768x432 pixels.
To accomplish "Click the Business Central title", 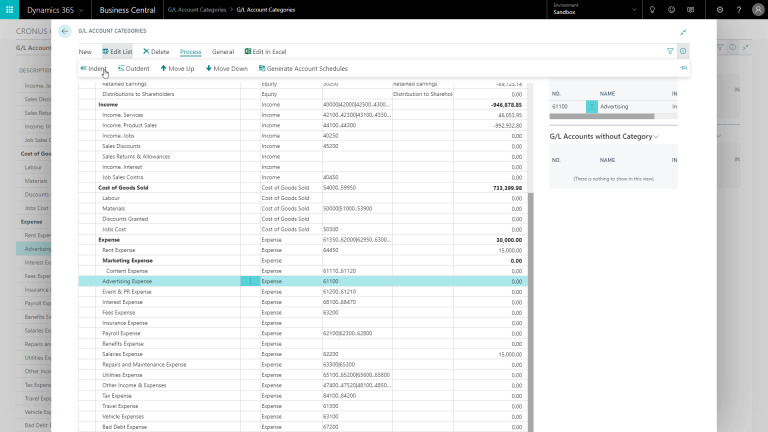I will [127, 10].
